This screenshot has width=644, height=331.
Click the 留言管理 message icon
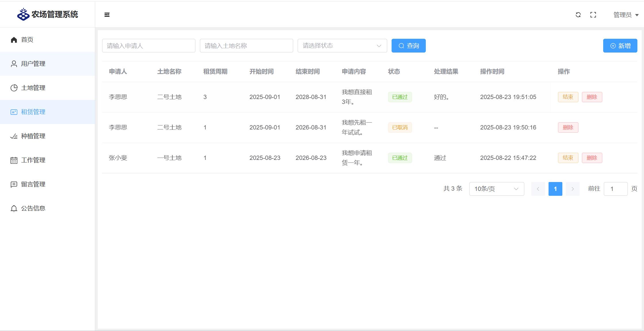(14, 184)
